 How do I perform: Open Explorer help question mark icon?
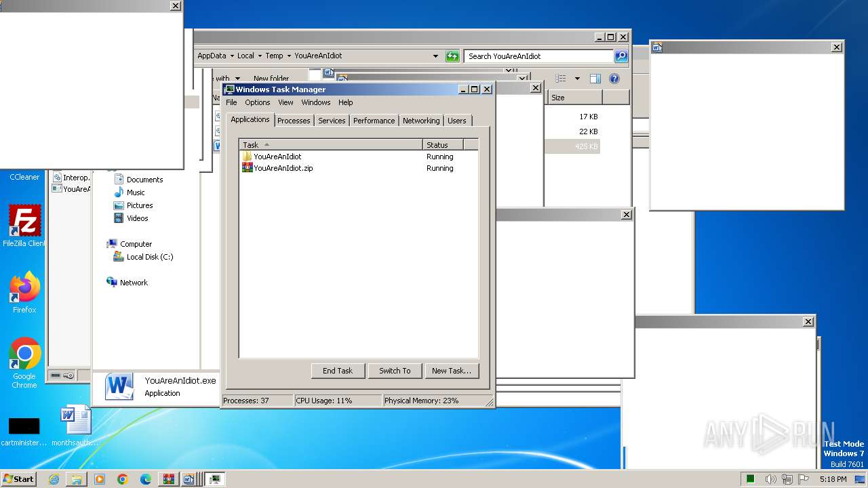coord(614,79)
